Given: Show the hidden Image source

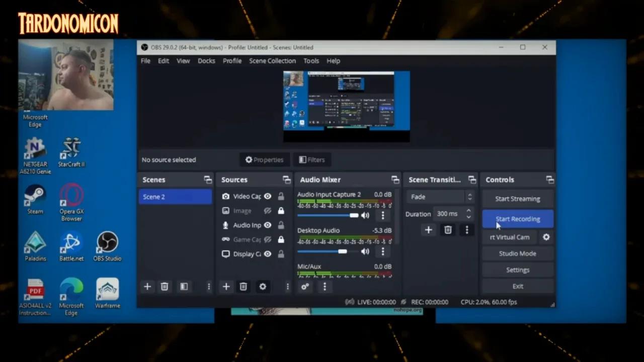Looking at the screenshot, I should click(268, 211).
